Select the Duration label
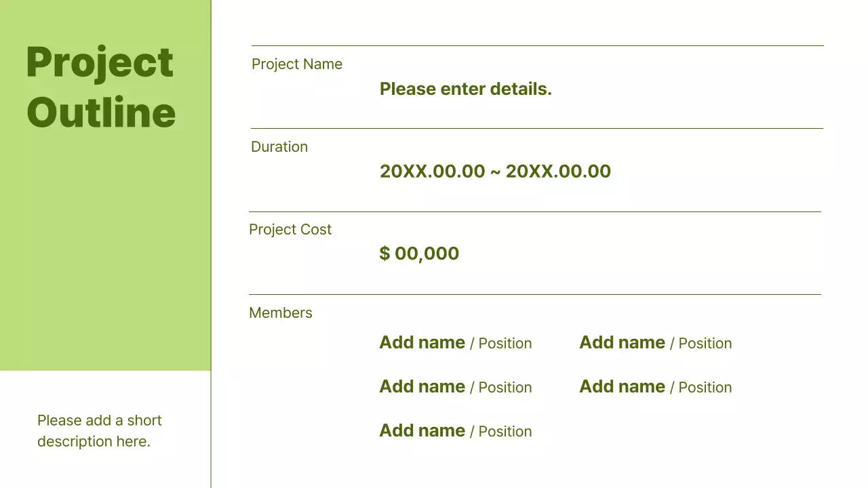 [279, 147]
